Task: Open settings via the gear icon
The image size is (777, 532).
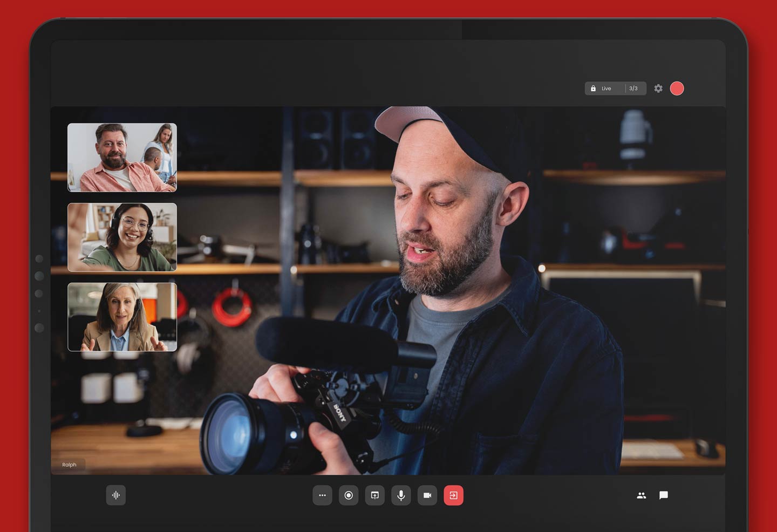Action: coord(658,88)
